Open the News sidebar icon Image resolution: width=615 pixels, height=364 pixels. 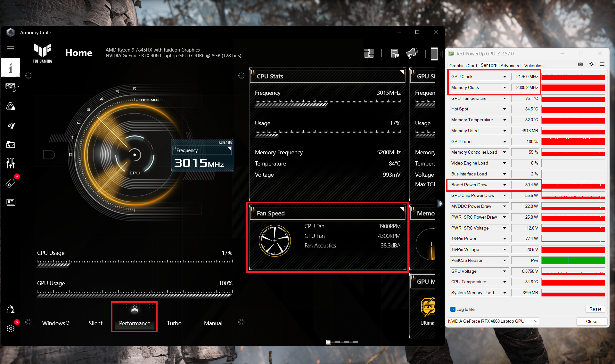[x=11, y=202]
